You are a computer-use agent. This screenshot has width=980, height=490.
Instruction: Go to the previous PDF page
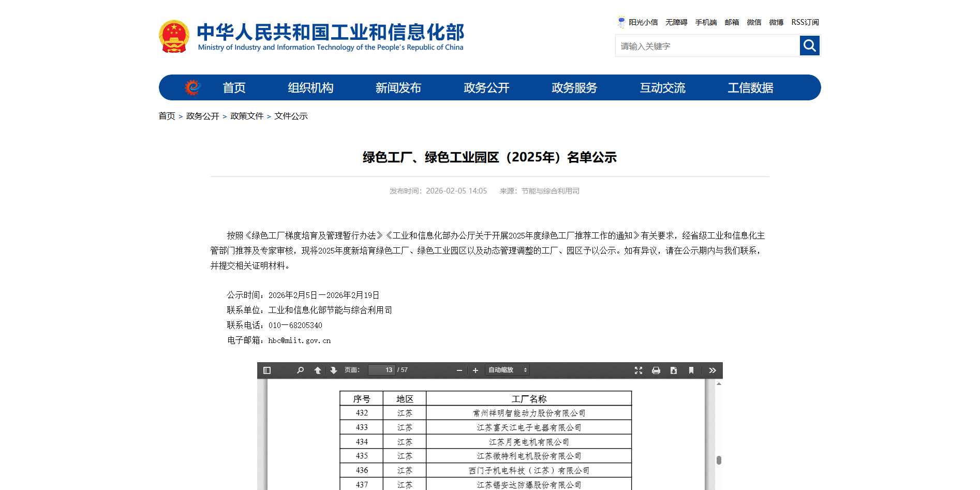point(318,370)
